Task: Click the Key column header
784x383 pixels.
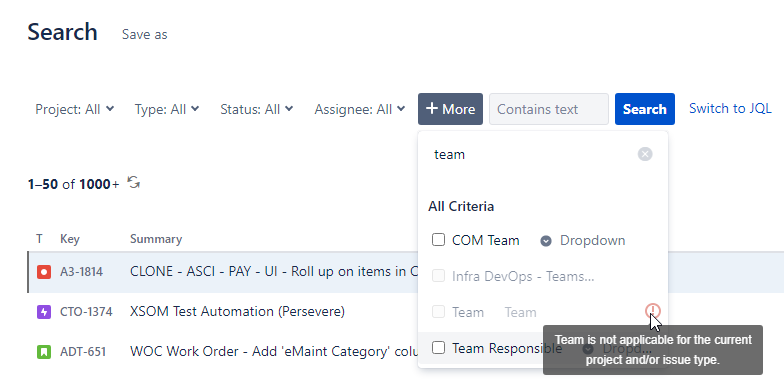Action: point(70,239)
